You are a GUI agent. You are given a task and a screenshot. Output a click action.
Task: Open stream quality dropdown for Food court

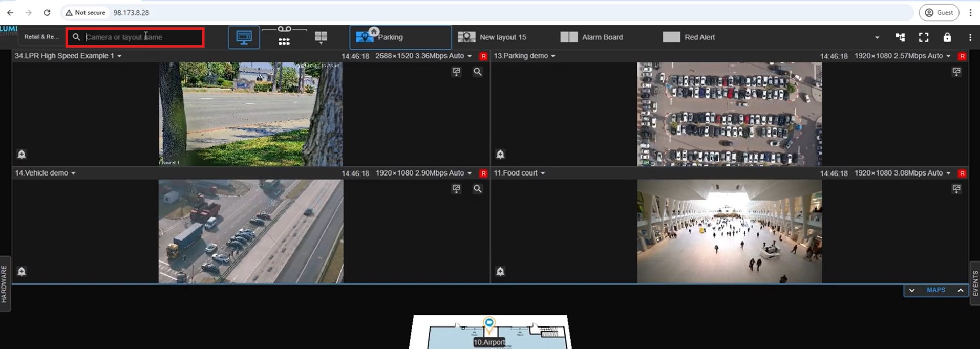[x=948, y=173]
